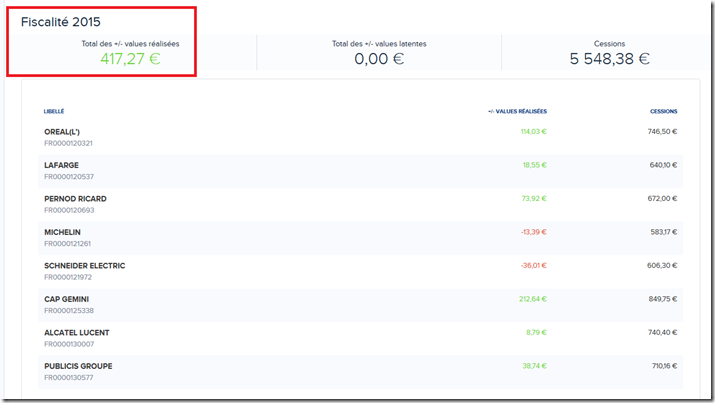Open the SCHNEIDER ELECTRIC stock entry
This screenshot has width=715, height=403.
[84, 266]
